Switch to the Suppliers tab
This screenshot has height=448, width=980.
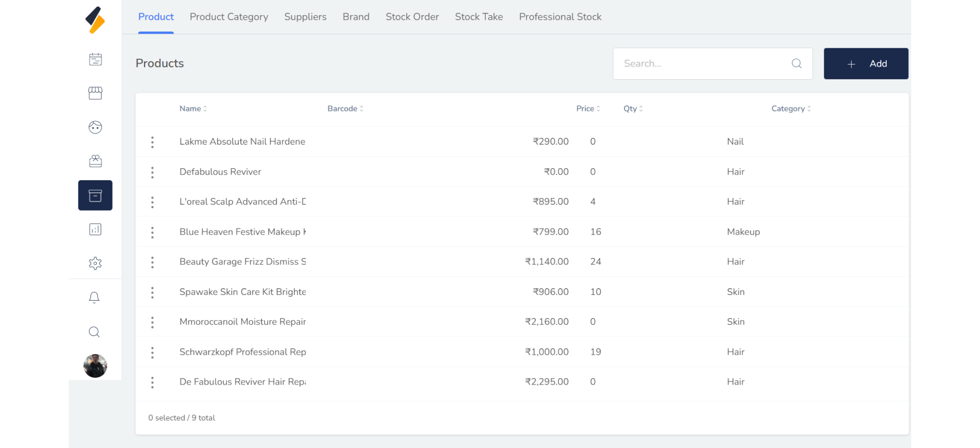click(x=305, y=17)
